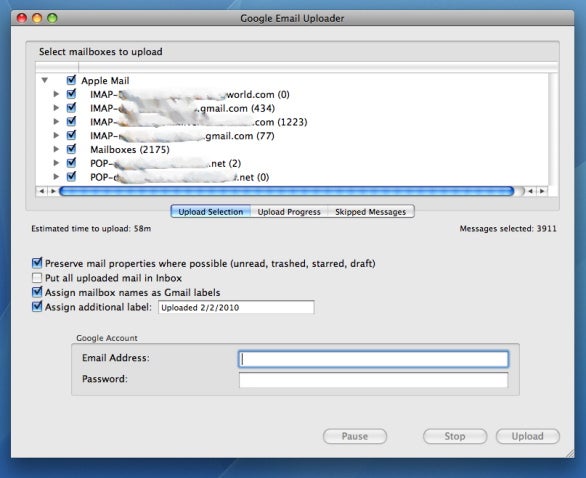Screen dimensions: 586x478
Task: Collapse the Apple Mail tree node
Action: 44,80
